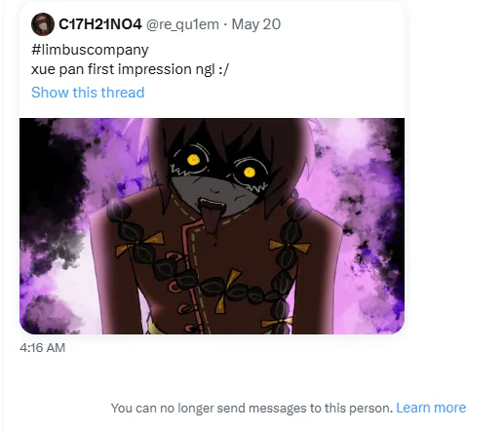Open the @re_qu1em handle

[182, 24]
